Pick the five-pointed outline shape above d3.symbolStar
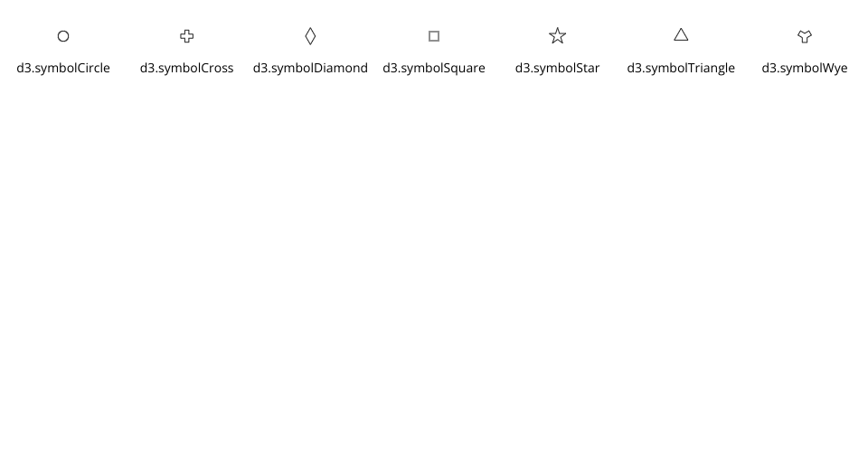This screenshot has height=452, width=868. [x=558, y=36]
